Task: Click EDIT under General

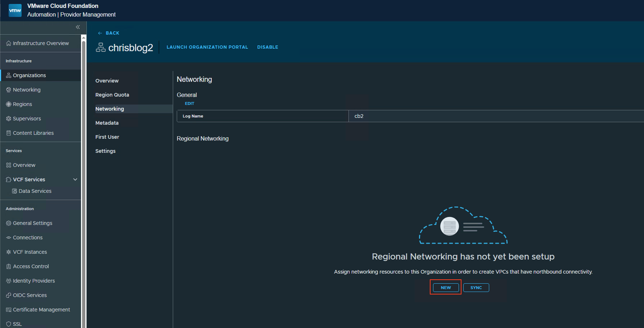Action: click(x=189, y=103)
